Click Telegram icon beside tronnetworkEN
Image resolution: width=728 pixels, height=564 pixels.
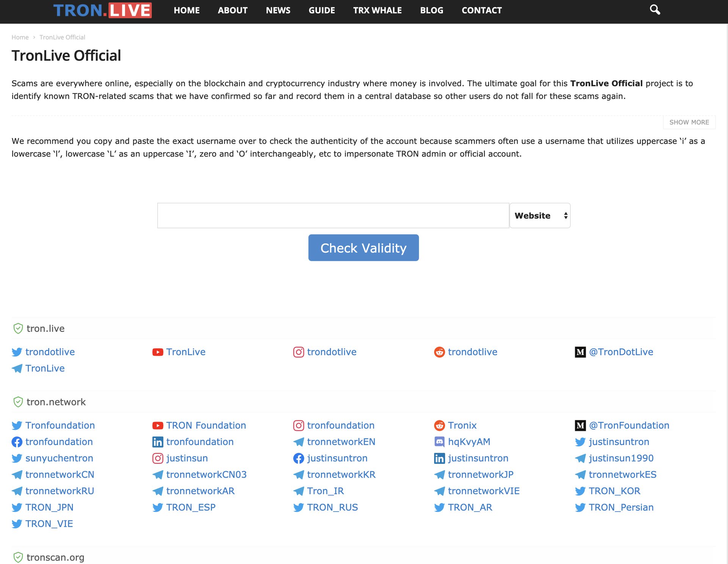tap(298, 442)
